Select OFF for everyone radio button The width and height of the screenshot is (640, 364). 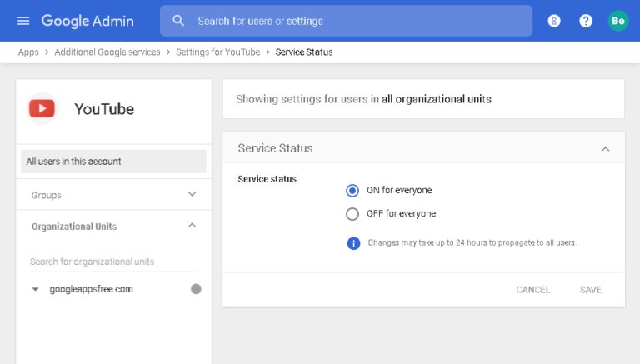[352, 214]
